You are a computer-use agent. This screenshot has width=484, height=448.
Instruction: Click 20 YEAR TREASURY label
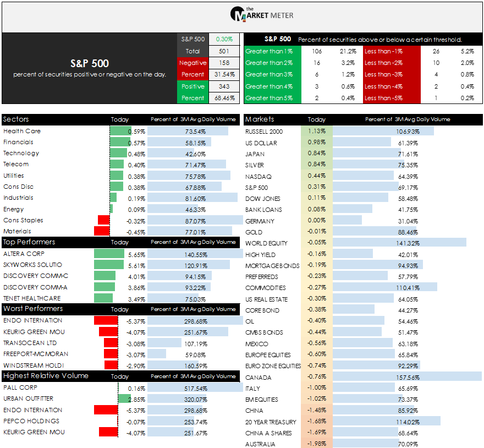(x=271, y=422)
